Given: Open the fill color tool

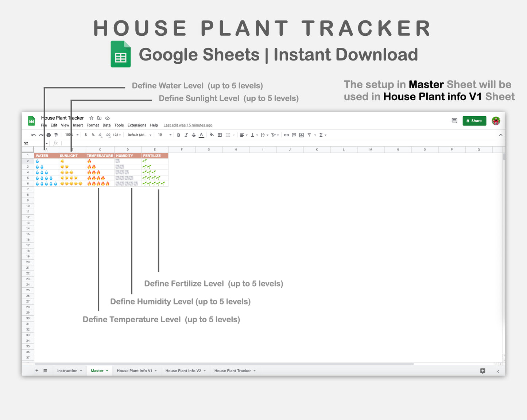Looking at the screenshot, I should coord(212,135).
